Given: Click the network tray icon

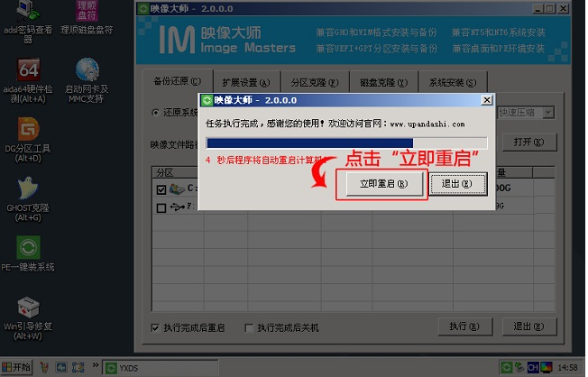Looking at the screenshot, I should (519, 368).
